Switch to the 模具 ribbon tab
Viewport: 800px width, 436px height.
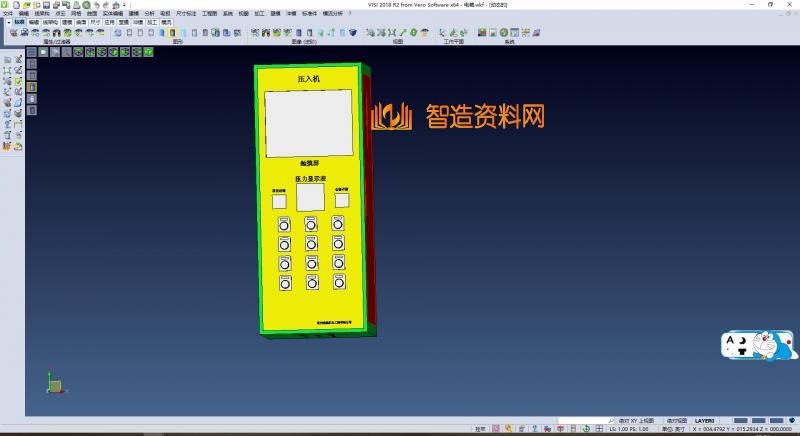tap(166, 22)
